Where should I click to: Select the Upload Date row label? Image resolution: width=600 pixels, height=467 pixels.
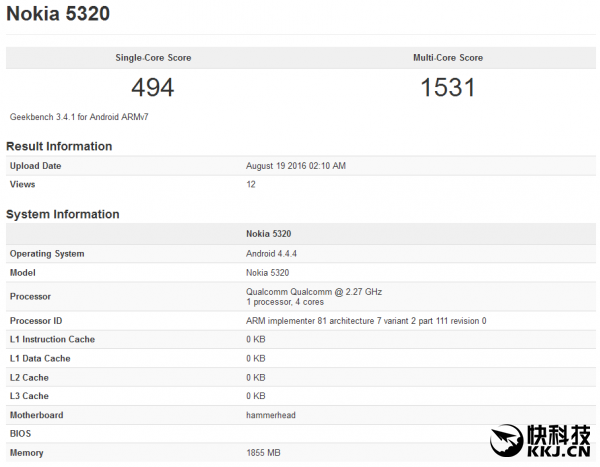tap(35, 166)
